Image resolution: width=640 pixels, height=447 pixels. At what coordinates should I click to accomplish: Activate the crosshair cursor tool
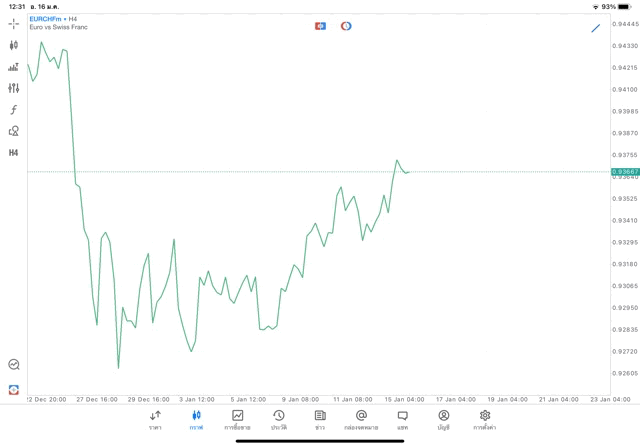pyautogui.click(x=14, y=23)
